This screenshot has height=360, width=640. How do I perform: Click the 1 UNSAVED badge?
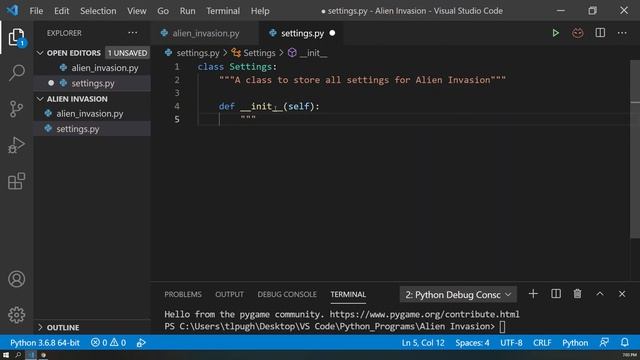[x=127, y=53]
